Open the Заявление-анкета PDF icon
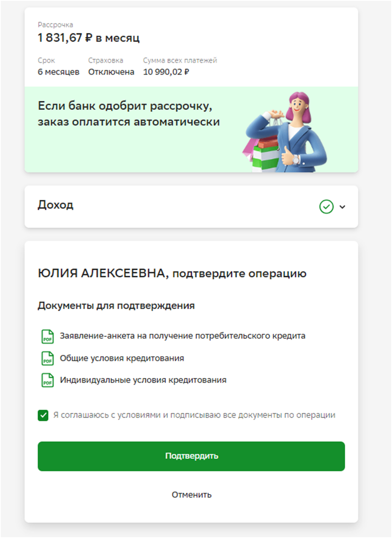 coord(47,337)
